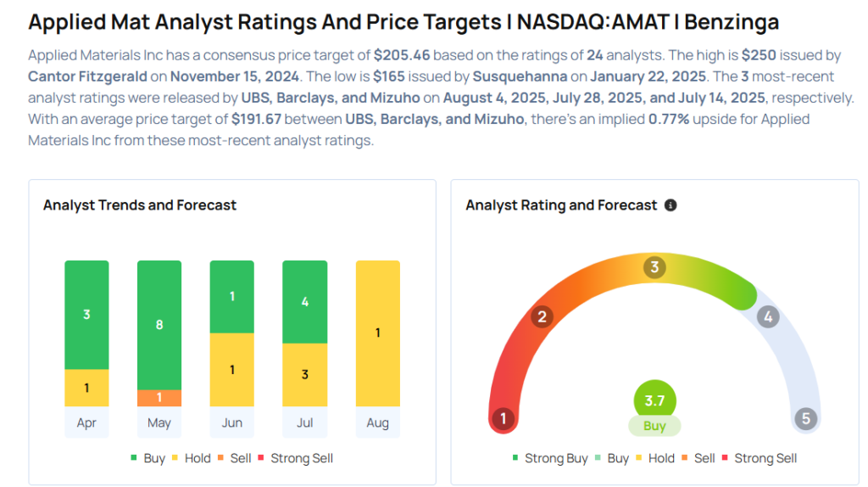Toggle the Buy legend in Analyst Trends chart
The image size is (868, 487).
147,458
